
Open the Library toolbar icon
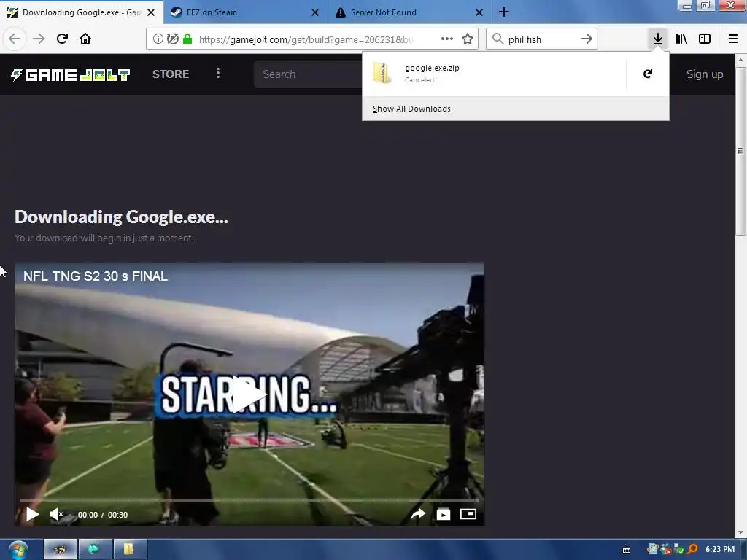pos(681,39)
